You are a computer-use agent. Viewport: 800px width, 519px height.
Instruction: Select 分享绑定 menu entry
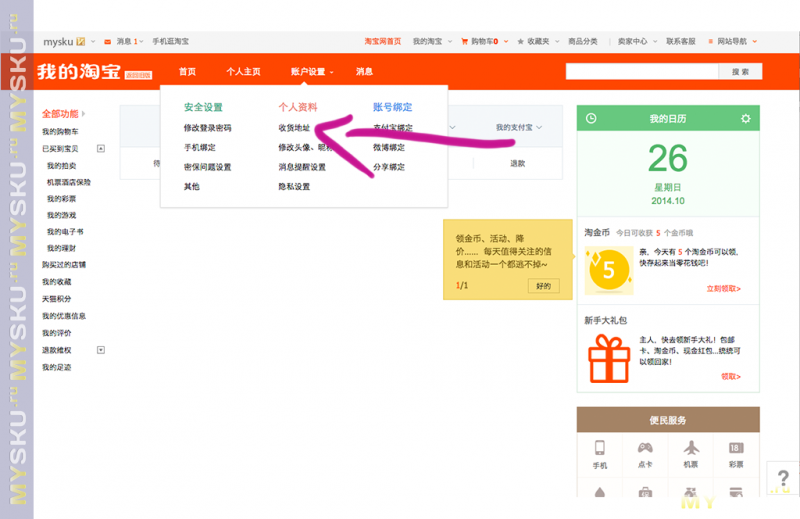click(389, 167)
